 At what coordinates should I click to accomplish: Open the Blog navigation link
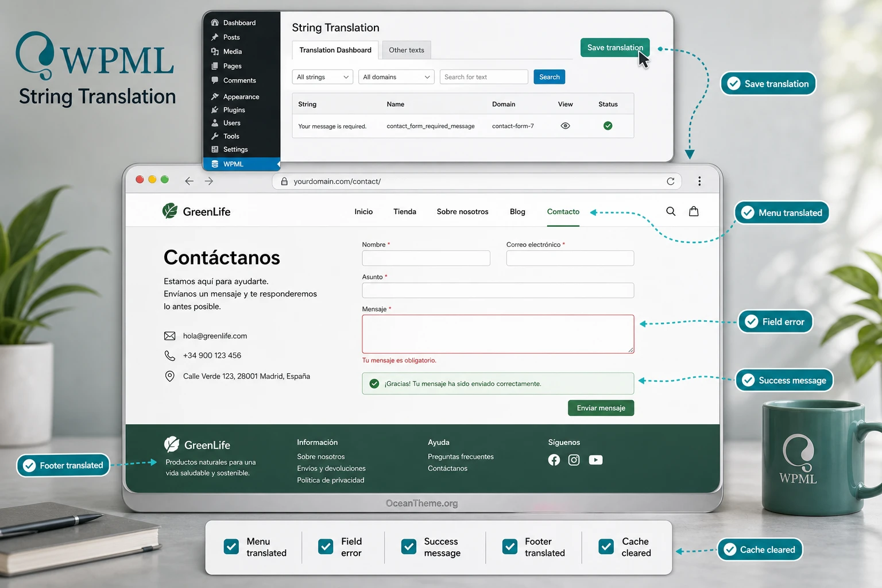(517, 212)
